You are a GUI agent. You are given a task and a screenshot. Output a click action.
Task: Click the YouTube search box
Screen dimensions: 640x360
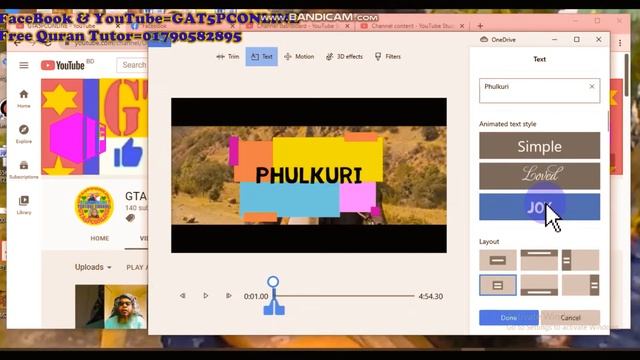tap(133, 65)
